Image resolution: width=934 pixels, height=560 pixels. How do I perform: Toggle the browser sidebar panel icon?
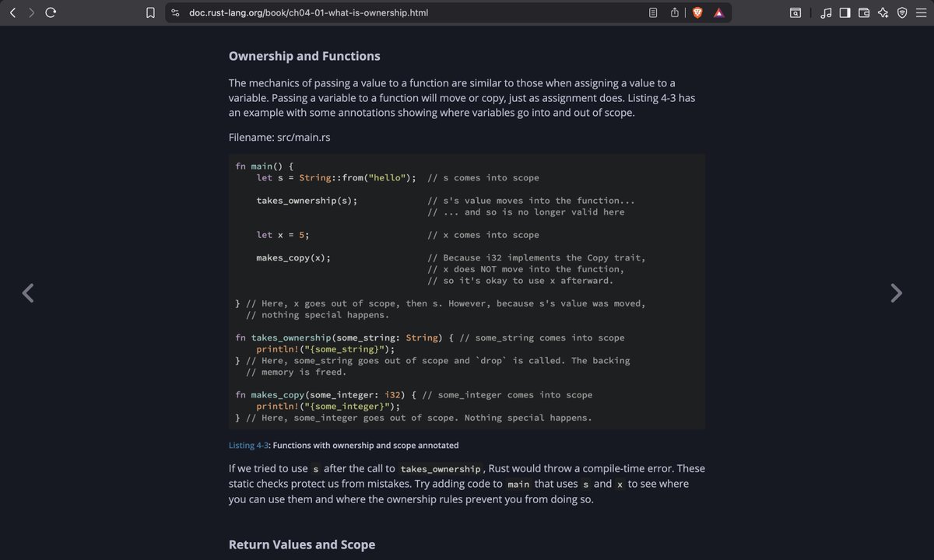(845, 12)
